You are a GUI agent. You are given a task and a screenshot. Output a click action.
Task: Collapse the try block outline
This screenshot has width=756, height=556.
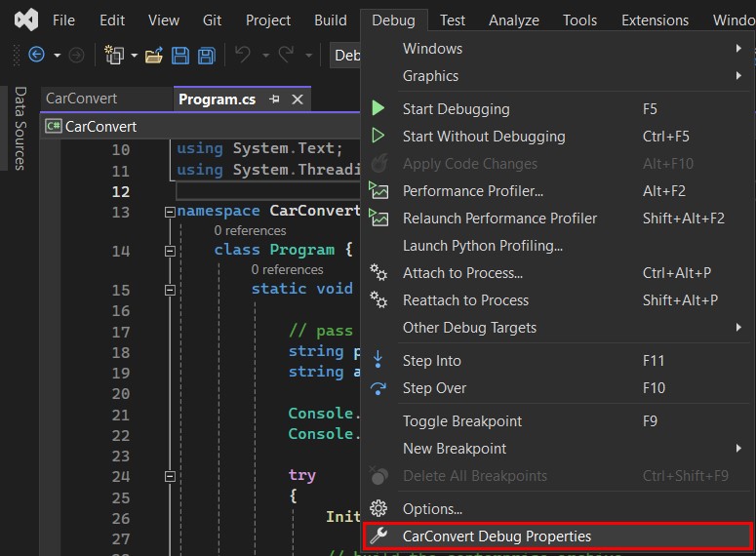(x=170, y=477)
